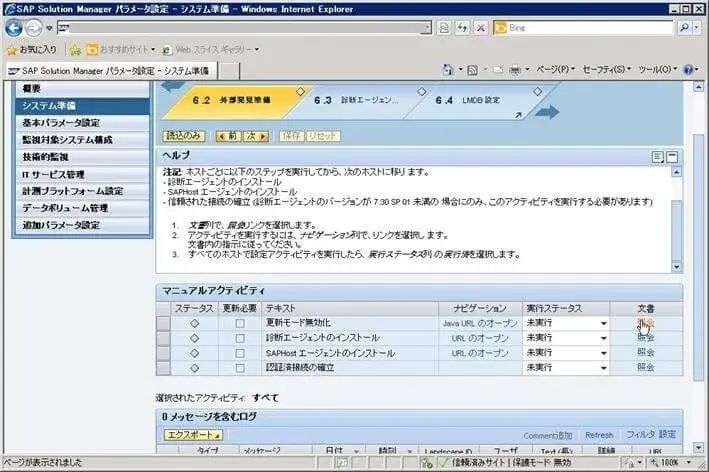
Task: Toggle 更新必要 checkbox for 認証済接続の確立
Action: pos(240,368)
